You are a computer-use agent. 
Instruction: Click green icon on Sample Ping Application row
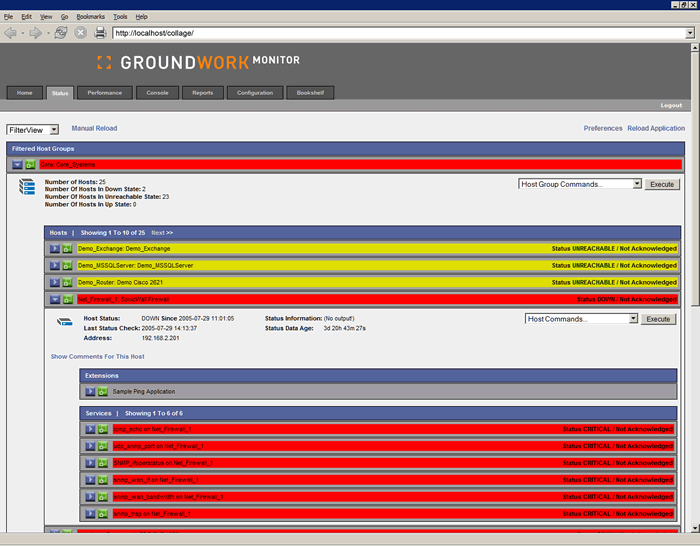click(103, 392)
